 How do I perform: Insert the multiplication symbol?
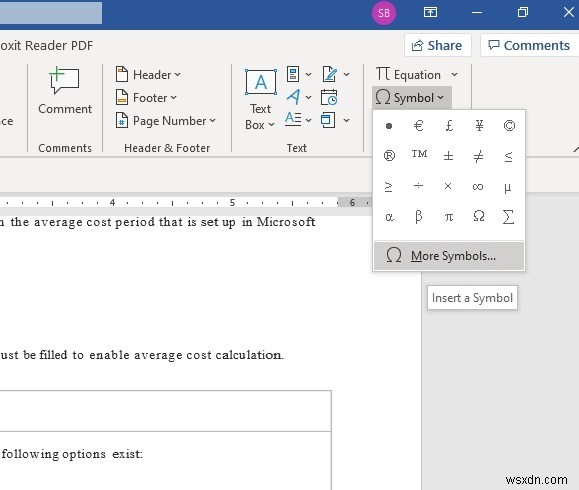[x=449, y=186]
